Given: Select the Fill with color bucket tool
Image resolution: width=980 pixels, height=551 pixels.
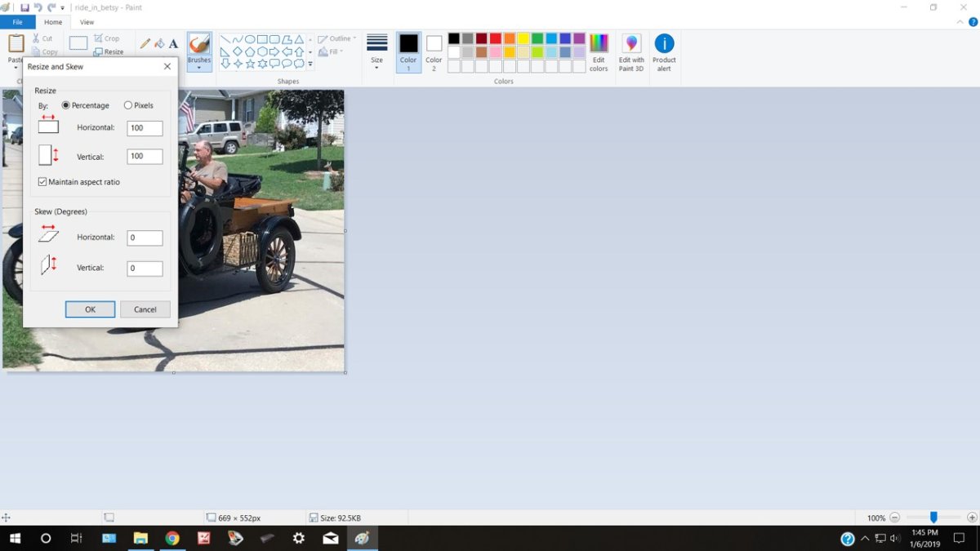Looking at the screenshot, I should (x=159, y=44).
